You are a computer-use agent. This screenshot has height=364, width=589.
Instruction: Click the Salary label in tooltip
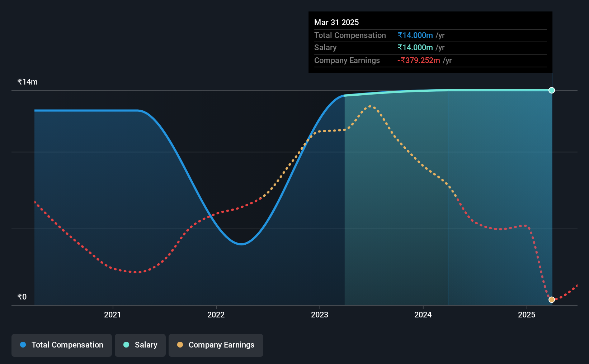click(x=325, y=47)
